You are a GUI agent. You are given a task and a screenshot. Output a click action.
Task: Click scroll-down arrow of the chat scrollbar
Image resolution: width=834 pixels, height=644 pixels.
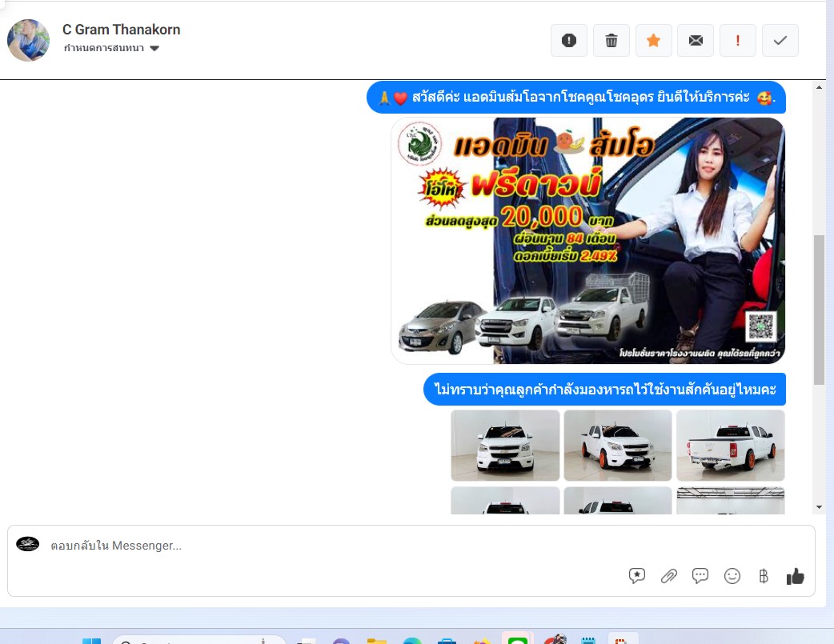(x=819, y=506)
